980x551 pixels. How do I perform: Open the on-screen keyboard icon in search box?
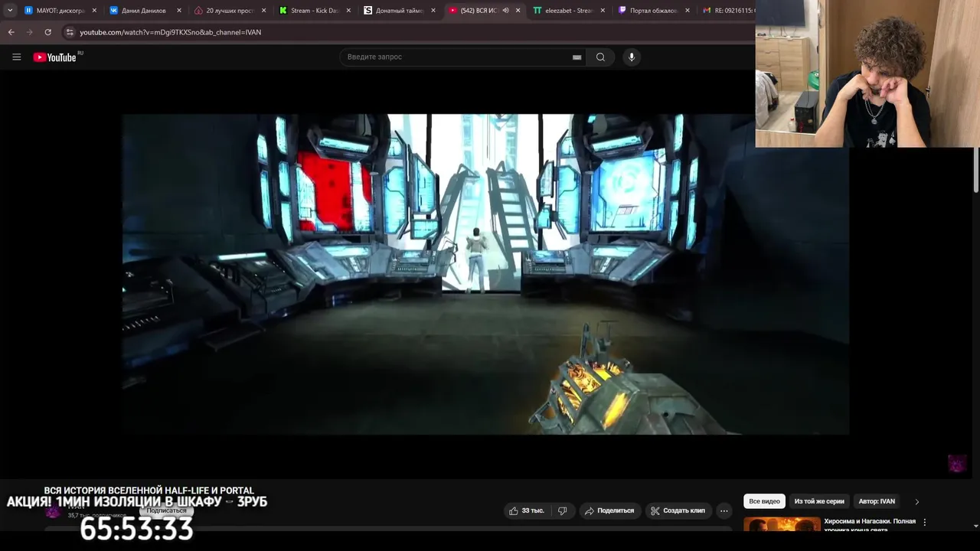pos(577,57)
